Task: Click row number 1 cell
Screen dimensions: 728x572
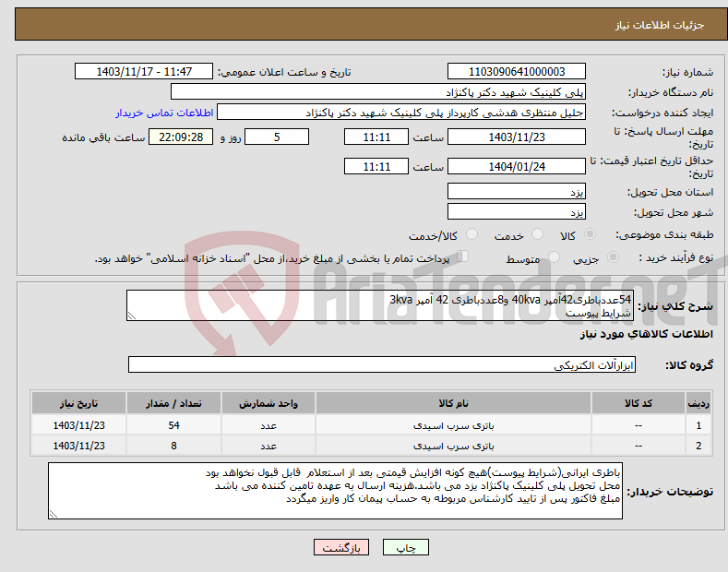Action: tap(698, 425)
